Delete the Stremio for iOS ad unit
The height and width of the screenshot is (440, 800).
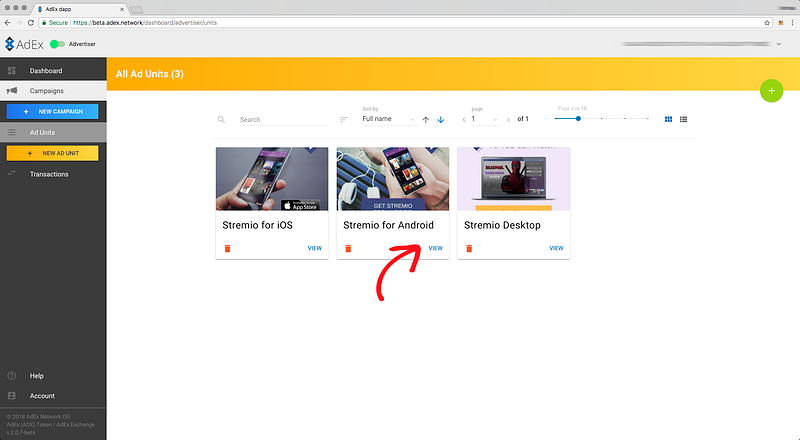(228, 249)
